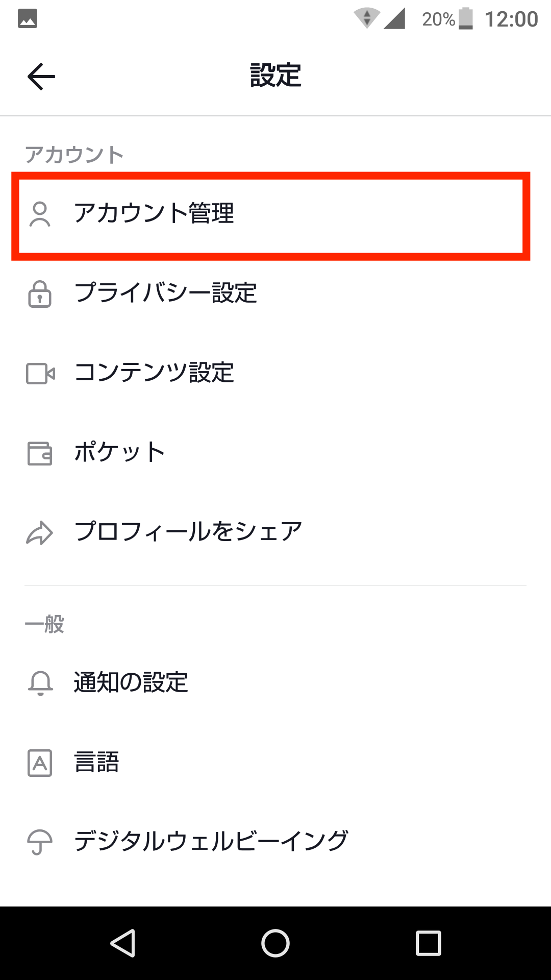The height and width of the screenshot is (980, 551).
Task: Open コンテンツ設定 menu item
Action: (154, 373)
